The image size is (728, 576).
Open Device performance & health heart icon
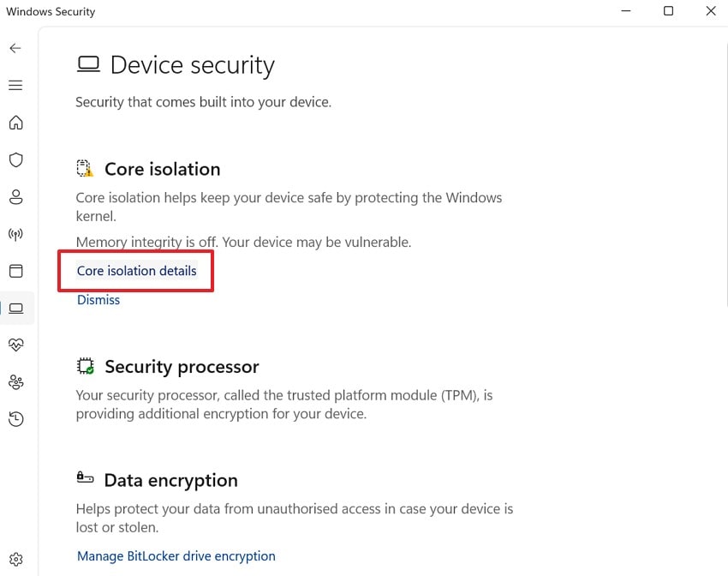click(x=15, y=345)
